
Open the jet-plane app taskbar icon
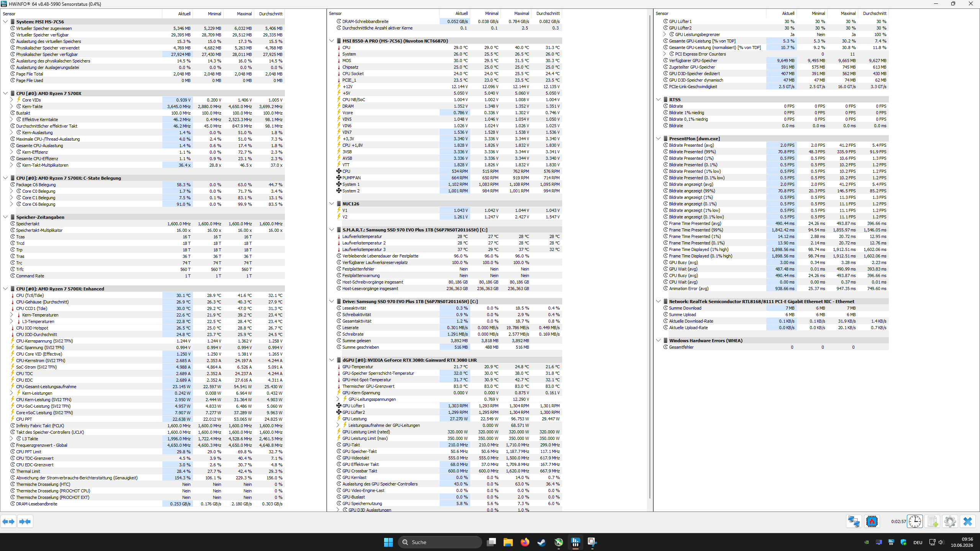(x=559, y=542)
